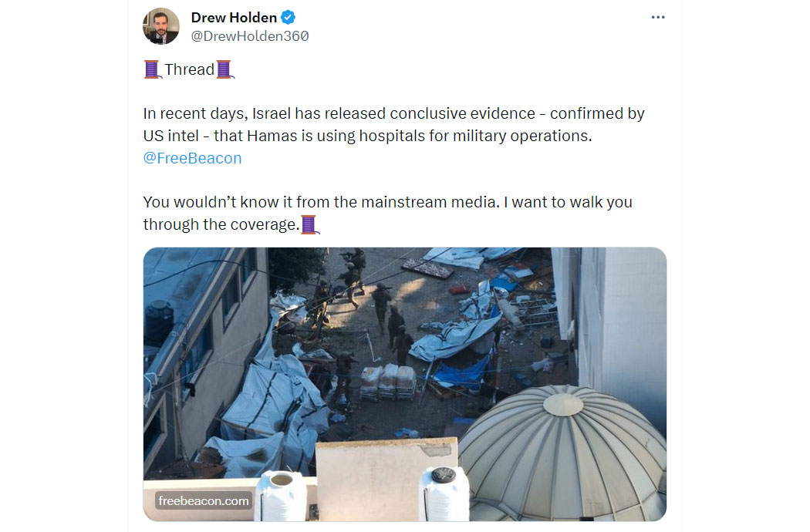Click the freebeacon.com domain label
The width and height of the screenshot is (810, 532).
[x=204, y=500]
